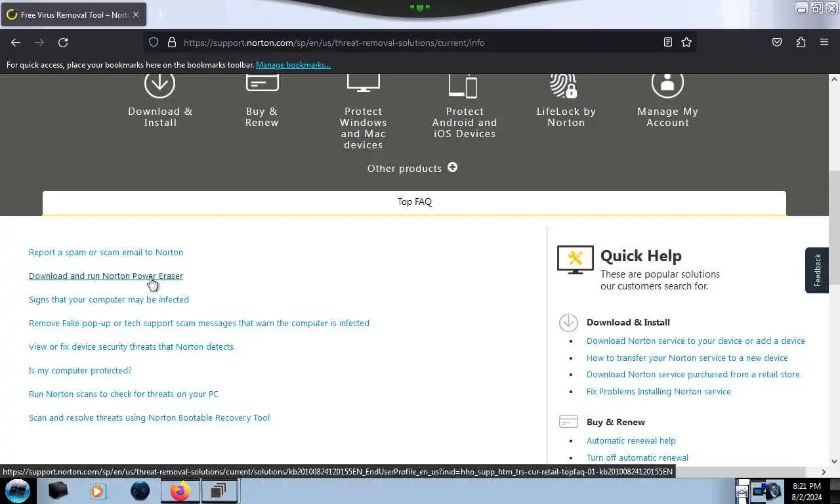
Task: Click Quick Help Buy & Renew card icon
Action: [568, 421]
